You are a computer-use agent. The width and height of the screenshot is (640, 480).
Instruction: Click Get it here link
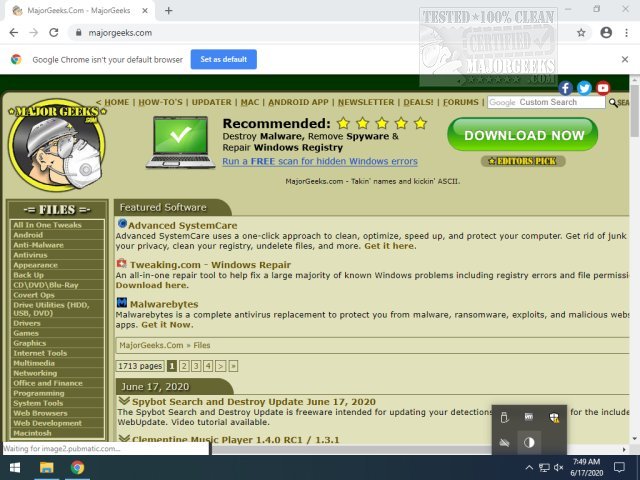pyautogui.click(x=389, y=246)
